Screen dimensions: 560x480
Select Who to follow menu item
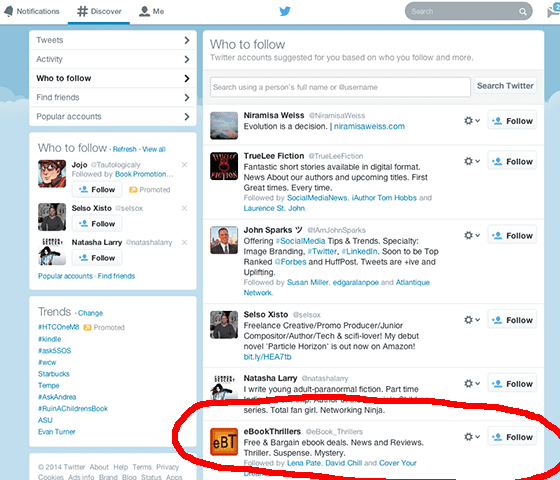click(113, 78)
